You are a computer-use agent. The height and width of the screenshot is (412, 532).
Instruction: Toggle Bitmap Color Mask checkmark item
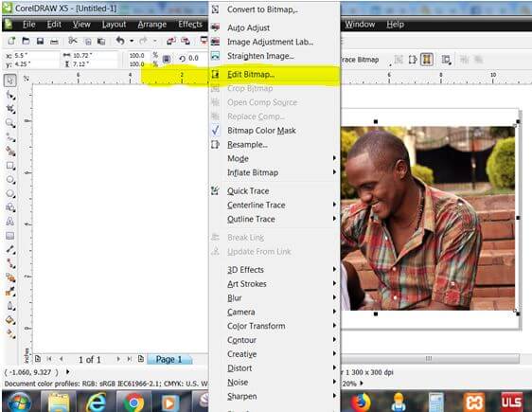coord(275,131)
